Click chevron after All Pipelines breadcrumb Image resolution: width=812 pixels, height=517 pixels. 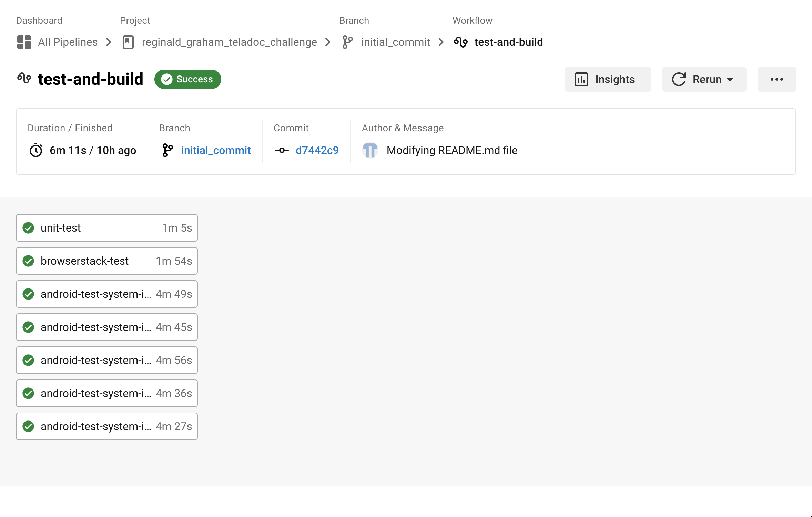(x=109, y=42)
